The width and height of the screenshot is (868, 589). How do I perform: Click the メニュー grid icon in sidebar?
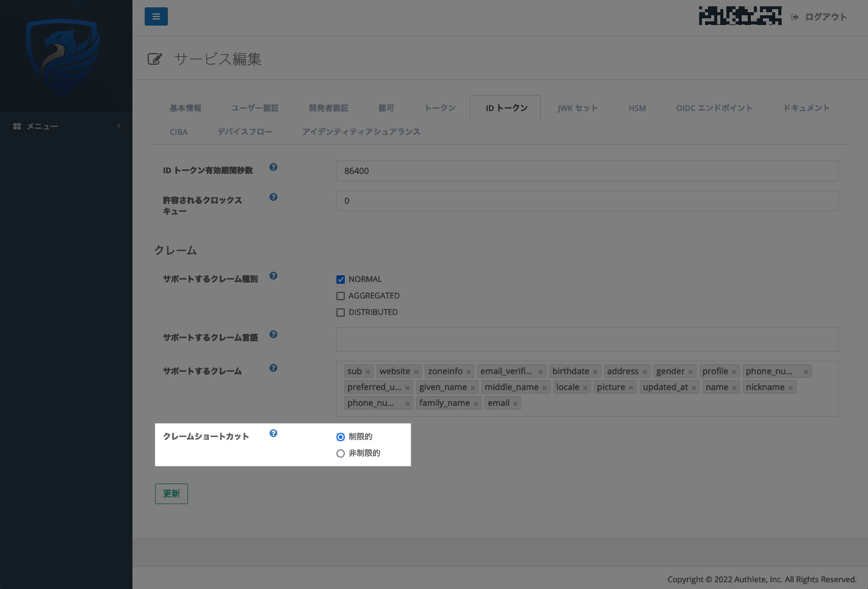[x=16, y=126]
